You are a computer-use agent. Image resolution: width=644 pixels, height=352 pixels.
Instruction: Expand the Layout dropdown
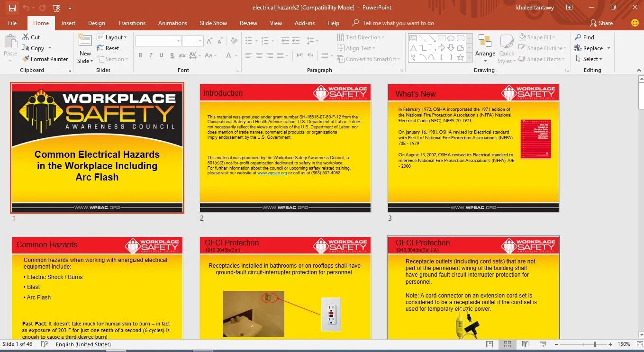click(x=113, y=37)
